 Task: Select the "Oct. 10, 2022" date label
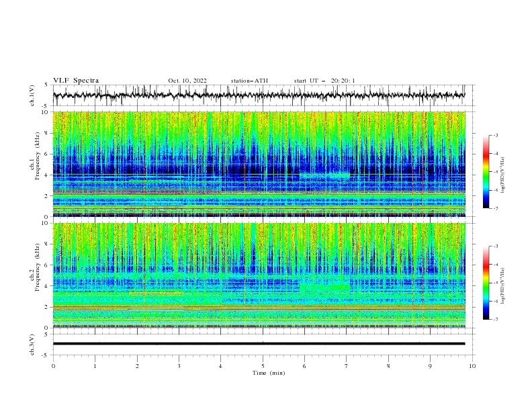(187, 81)
